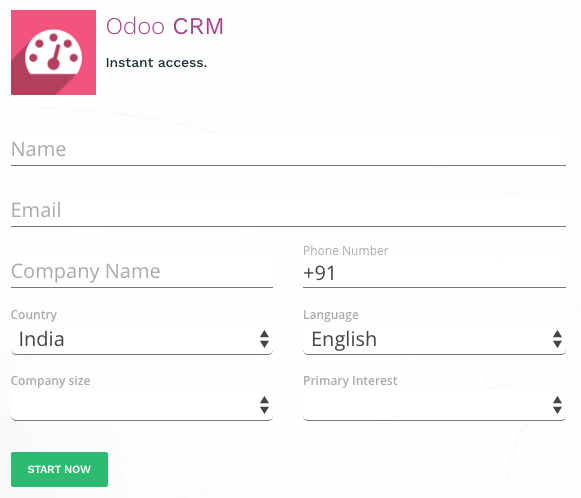The height and width of the screenshot is (498, 581).
Task: Click the up-down arrows on the Language selector
Action: (x=557, y=339)
